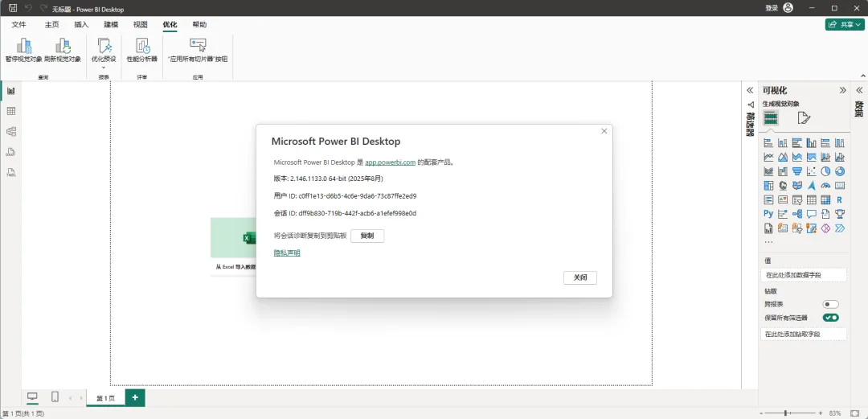Image resolution: width=868 pixels, height=419 pixels.
Task: Open the 共享 share dropdown
Action: click(x=845, y=24)
